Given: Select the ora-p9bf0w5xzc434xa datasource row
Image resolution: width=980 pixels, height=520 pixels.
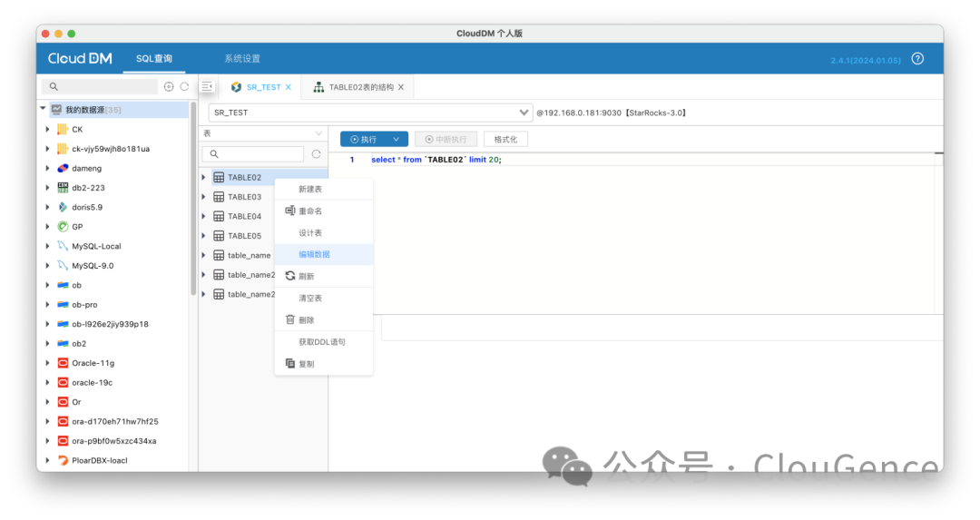Looking at the screenshot, I should (x=113, y=441).
